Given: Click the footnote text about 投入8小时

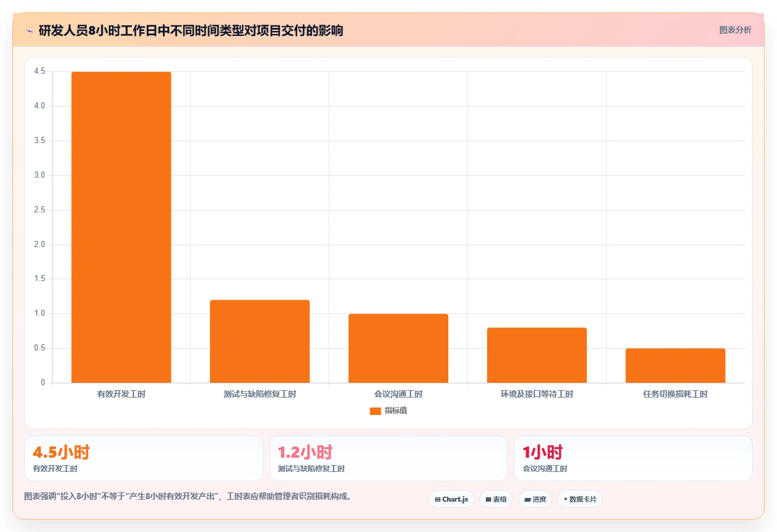Looking at the screenshot, I should (x=188, y=497).
